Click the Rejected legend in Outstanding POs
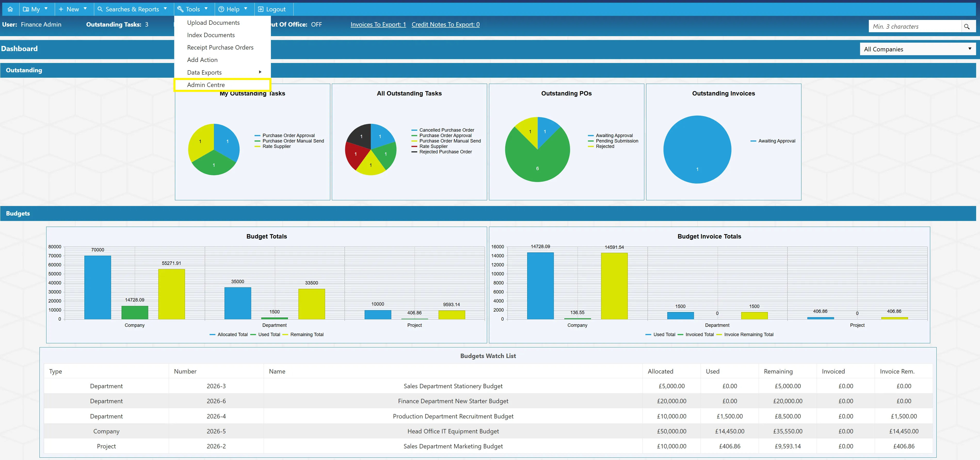The width and height of the screenshot is (980, 460). click(x=601, y=146)
